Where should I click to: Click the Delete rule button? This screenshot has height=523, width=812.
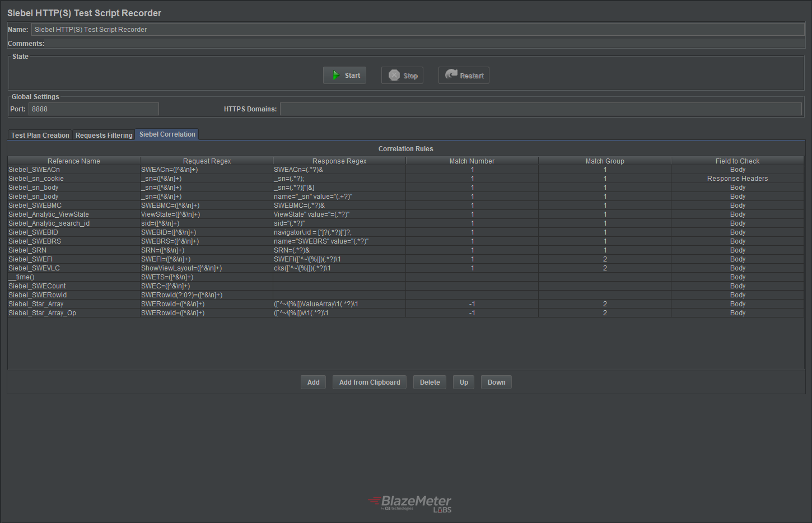point(430,382)
